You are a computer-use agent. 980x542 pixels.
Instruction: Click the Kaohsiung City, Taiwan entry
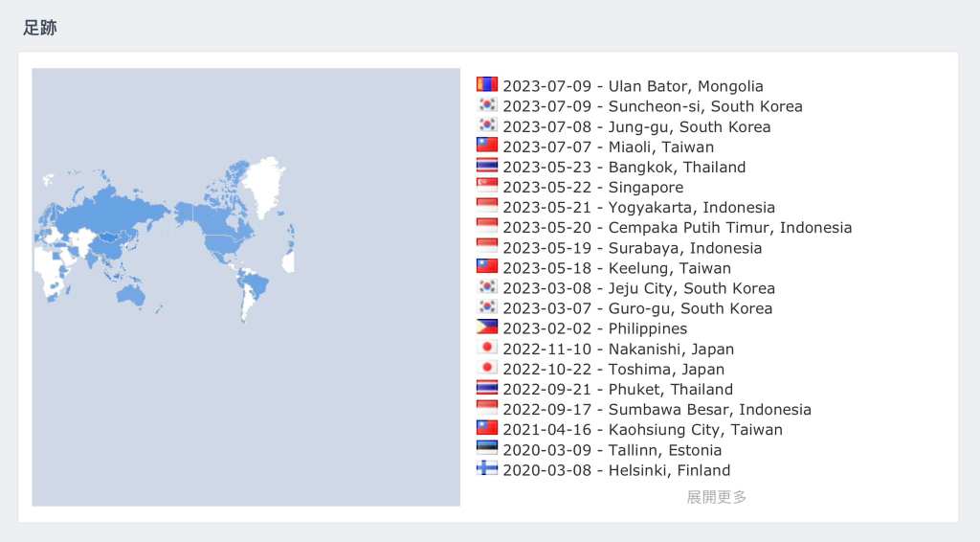click(642, 430)
